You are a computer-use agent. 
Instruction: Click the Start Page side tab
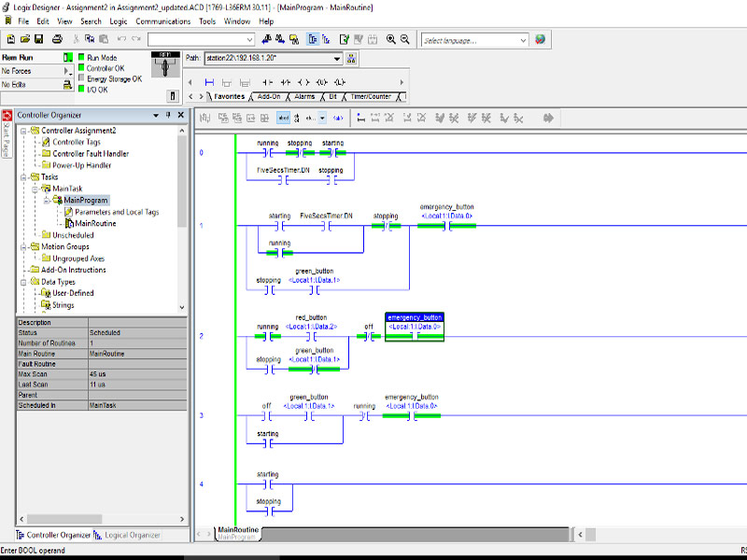click(x=7, y=133)
